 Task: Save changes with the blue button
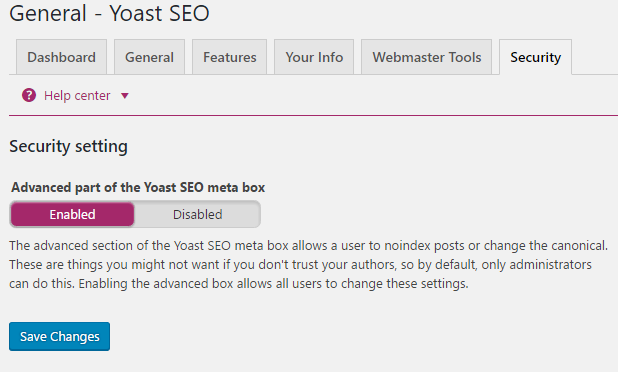tap(60, 337)
